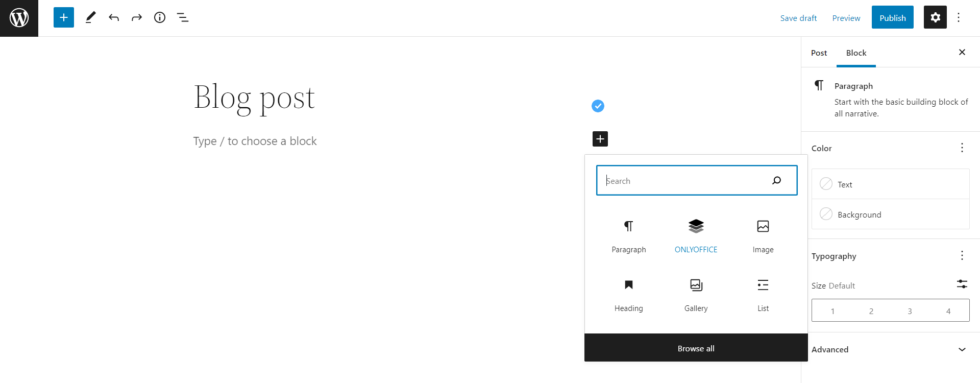Toggle the Settings gear sidebar

(x=935, y=17)
